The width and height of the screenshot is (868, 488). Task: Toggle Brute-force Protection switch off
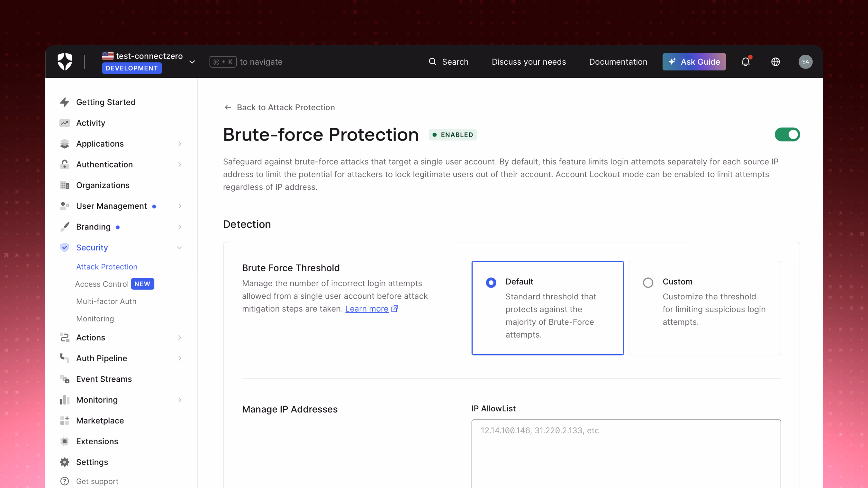(x=787, y=134)
